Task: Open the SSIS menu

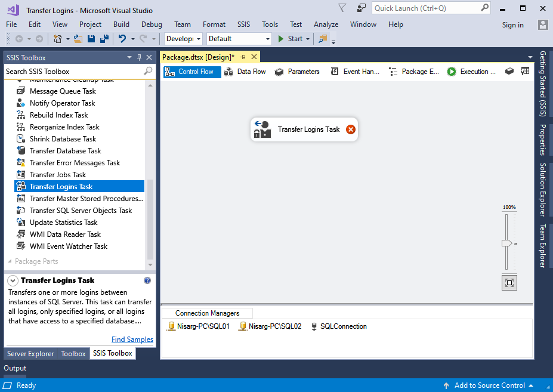Action: point(244,24)
